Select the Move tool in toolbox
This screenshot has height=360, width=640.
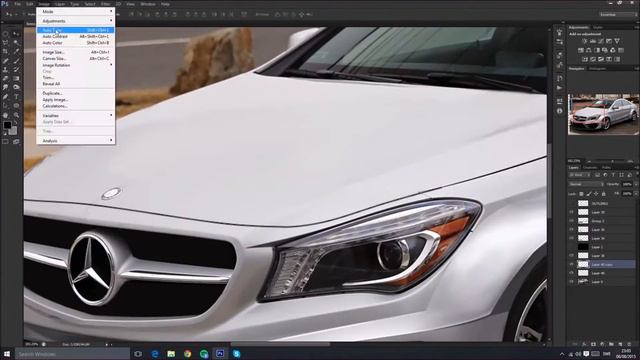(16, 34)
